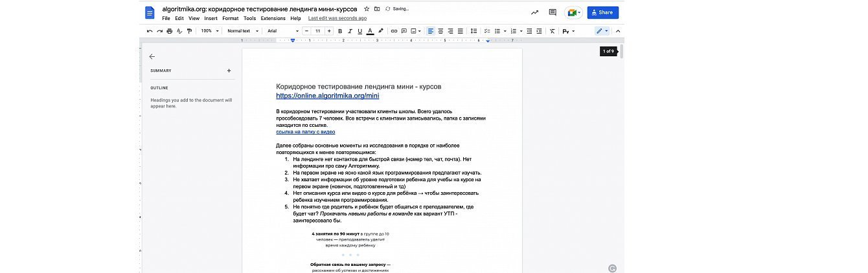Open the 'ссылка на папку с видео' link
Image resolution: width=868 pixels, height=273 pixels.
[306, 131]
